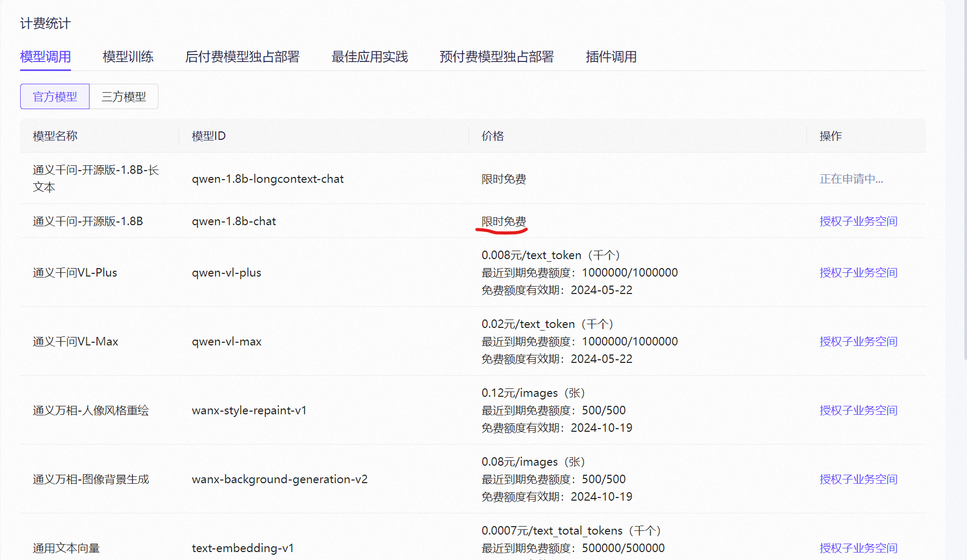Viewport: 967px width, 560px height.
Task: Select the 三方模型 filter button
Action: pyautogui.click(x=124, y=96)
